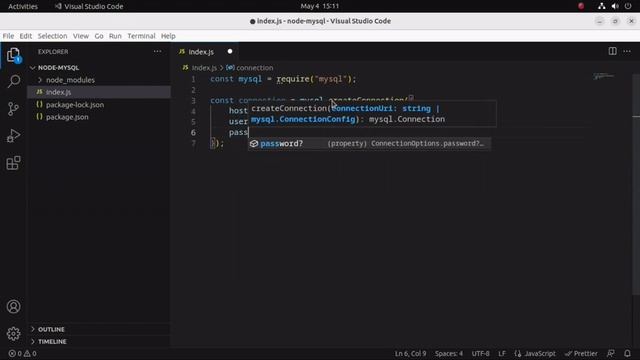Change indentation Spaces: 4

[449, 353]
